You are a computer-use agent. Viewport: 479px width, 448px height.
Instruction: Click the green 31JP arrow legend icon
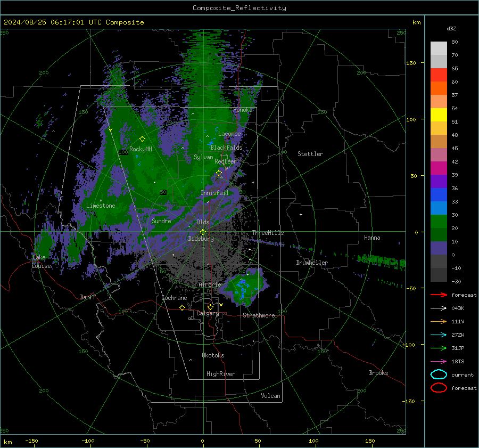point(439,348)
